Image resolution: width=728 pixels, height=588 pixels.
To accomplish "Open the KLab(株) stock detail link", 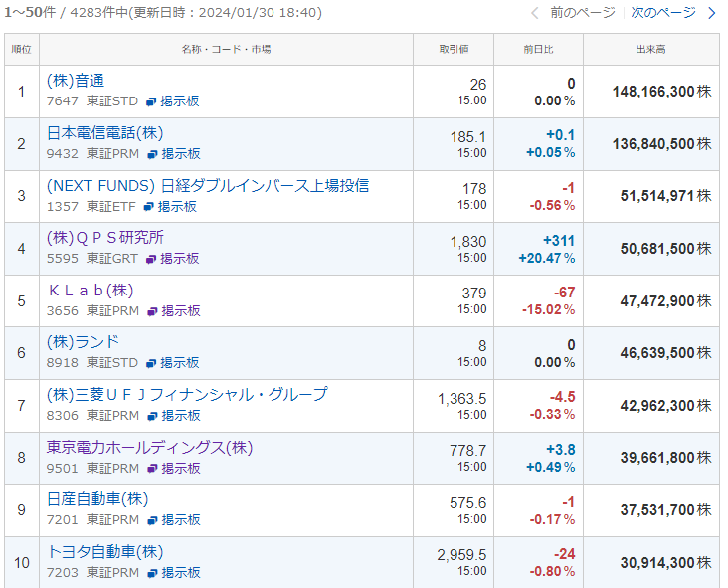I will pyautogui.click(x=90, y=290).
